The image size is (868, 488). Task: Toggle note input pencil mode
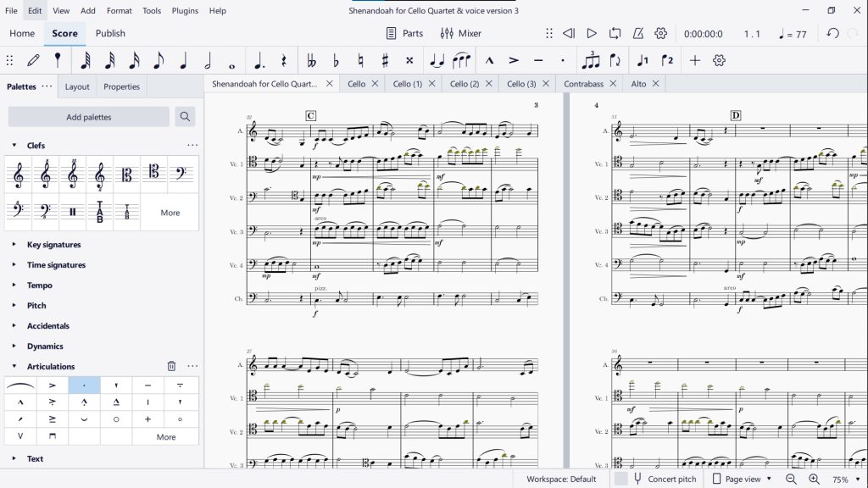click(x=33, y=61)
